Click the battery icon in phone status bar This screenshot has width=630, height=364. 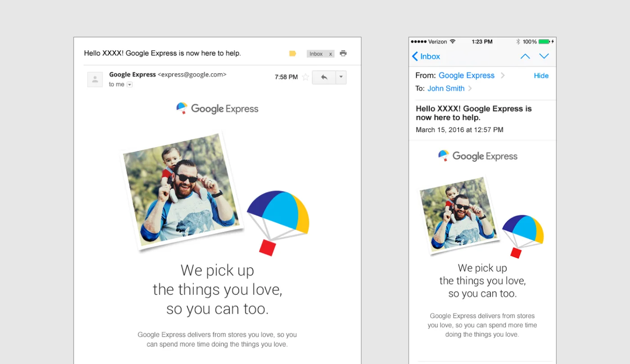pos(544,41)
